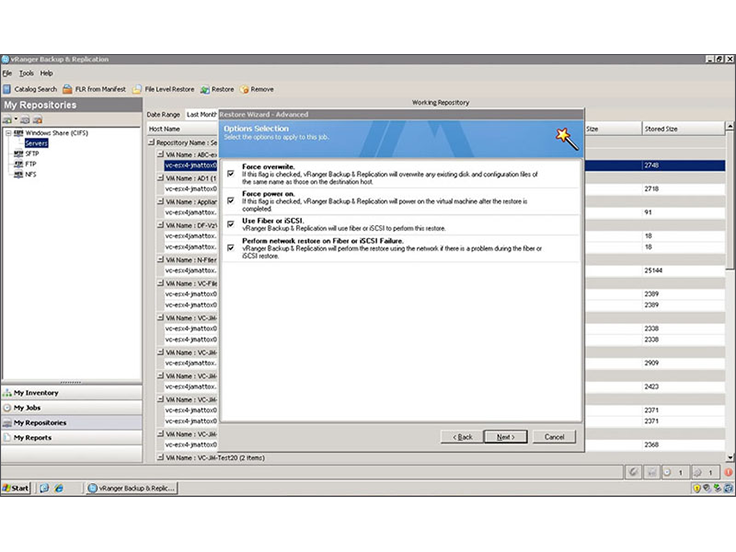Click the remove repository icon
This screenshot has width=736, height=552.
[x=38, y=120]
